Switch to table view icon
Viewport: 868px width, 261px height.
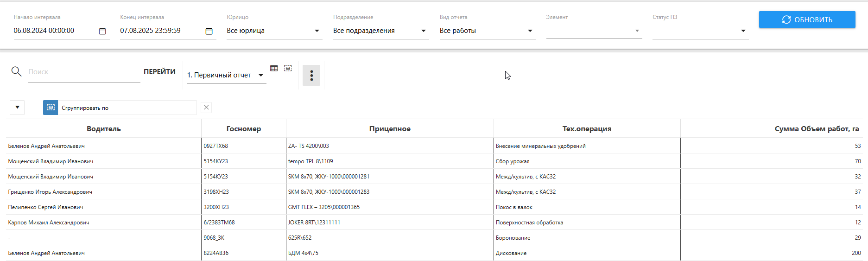[274, 68]
